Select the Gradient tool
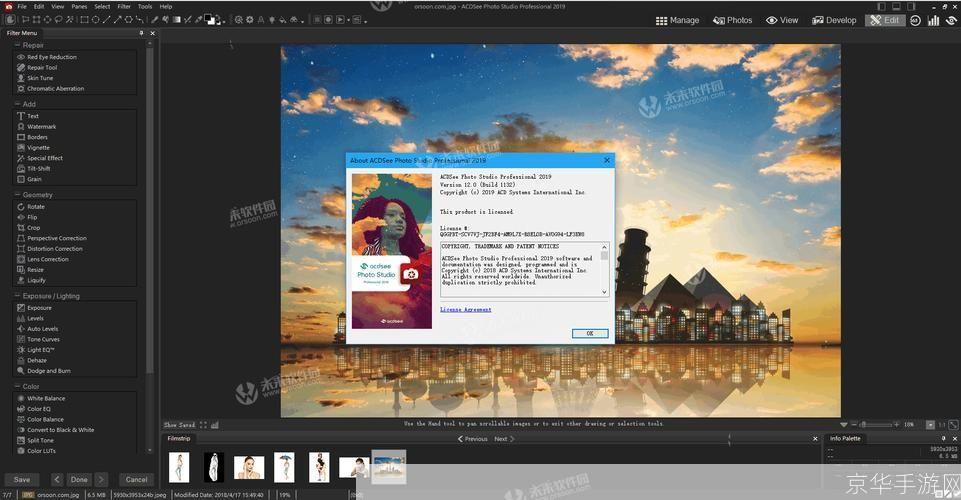The image size is (961, 500). (177, 20)
